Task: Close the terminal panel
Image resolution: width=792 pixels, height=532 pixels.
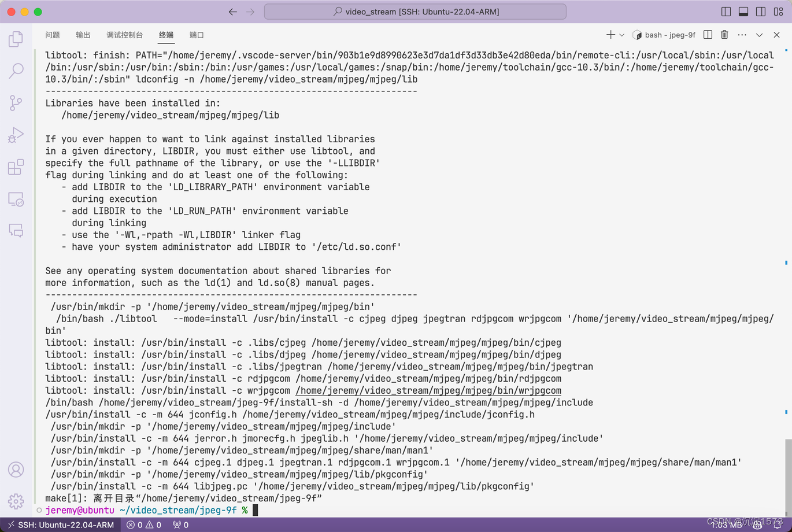Action: (x=776, y=35)
